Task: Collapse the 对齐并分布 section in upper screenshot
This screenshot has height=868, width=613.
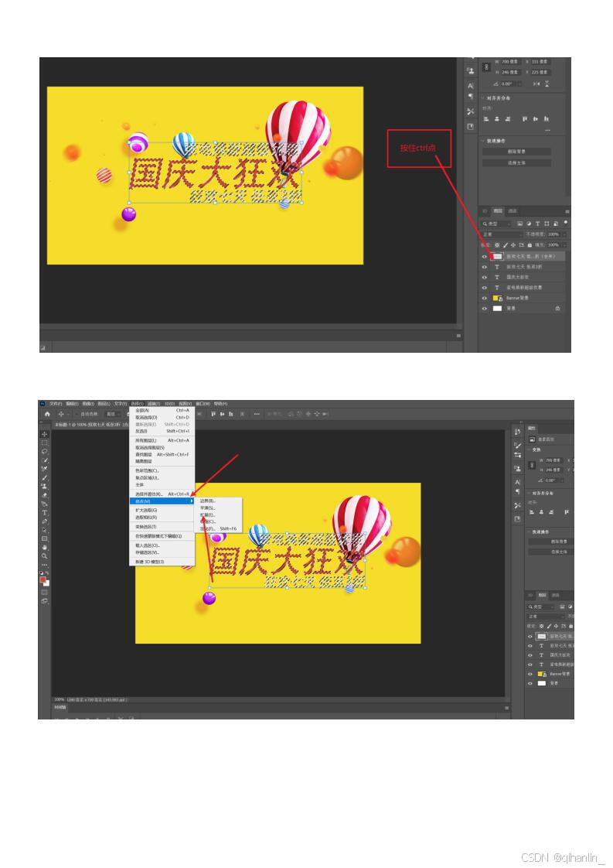Action: pyautogui.click(x=482, y=98)
